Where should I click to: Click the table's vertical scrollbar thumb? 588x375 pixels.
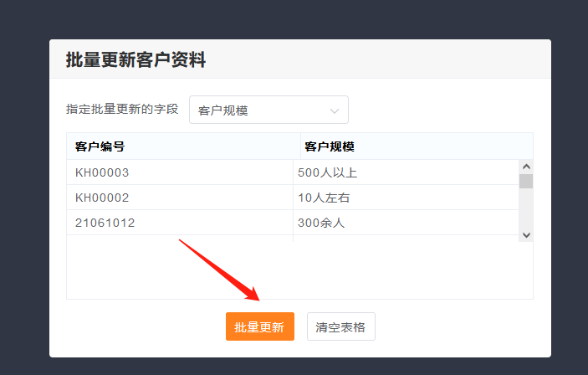(x=526, y=181)
